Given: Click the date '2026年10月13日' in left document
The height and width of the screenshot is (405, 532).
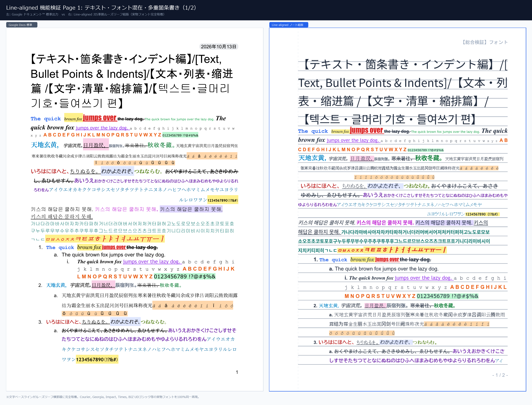Looking at the screenshot, I should (219, 47).
